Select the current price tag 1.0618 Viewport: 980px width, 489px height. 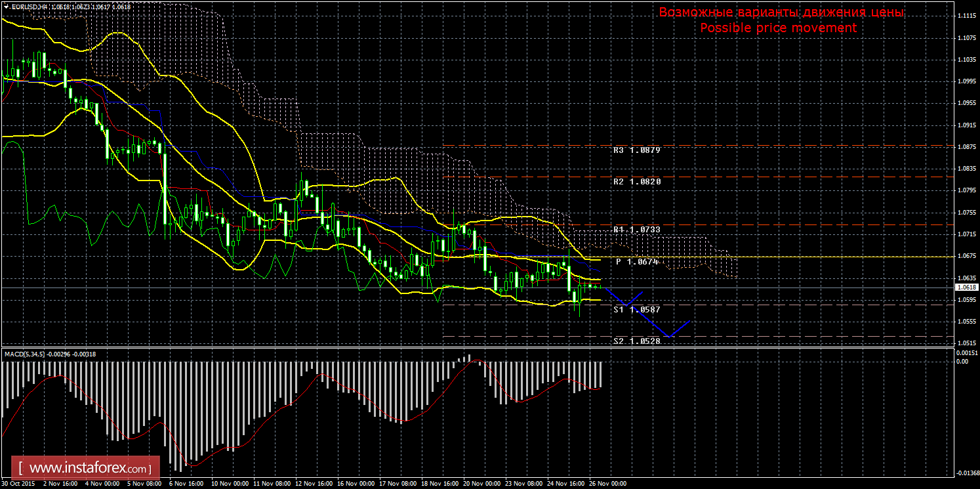[x=965, y=287]
